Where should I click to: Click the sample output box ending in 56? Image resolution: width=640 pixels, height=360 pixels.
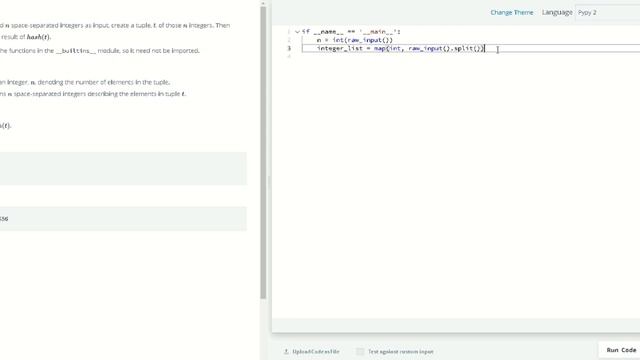tap(123, 219)
